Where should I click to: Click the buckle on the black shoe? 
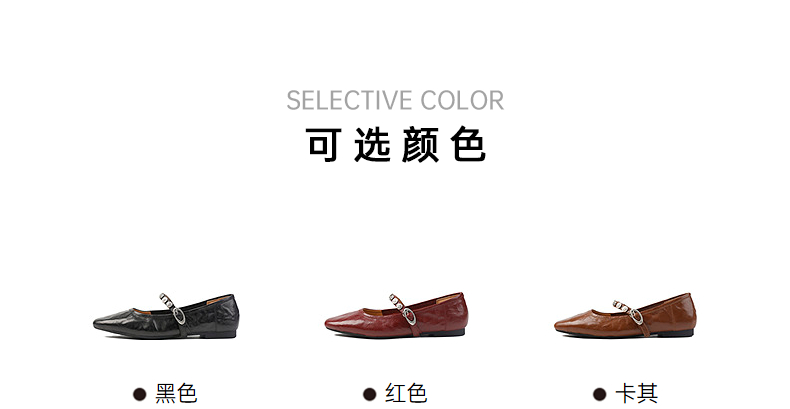point(179,316)
